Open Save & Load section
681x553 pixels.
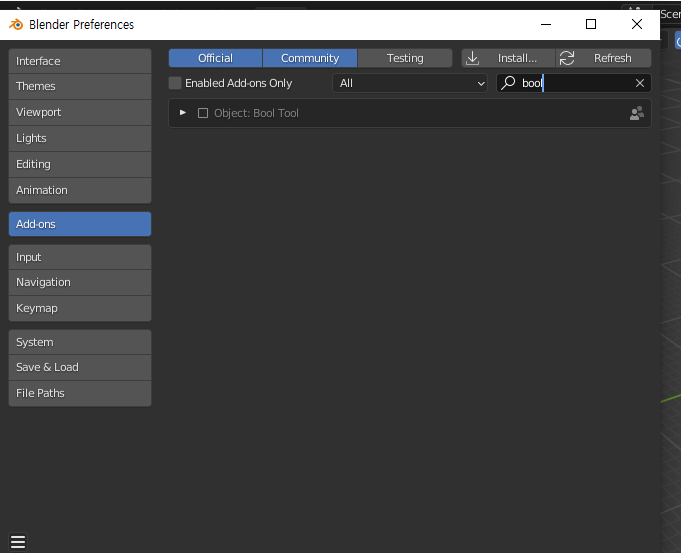click(80, 368)
